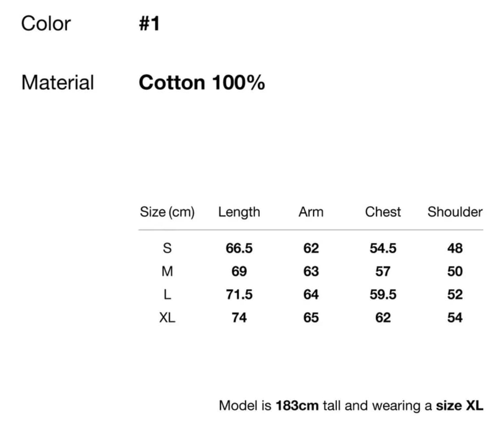Click the Material label
This screenshot has width=504, height=442.
pos(57,82)
